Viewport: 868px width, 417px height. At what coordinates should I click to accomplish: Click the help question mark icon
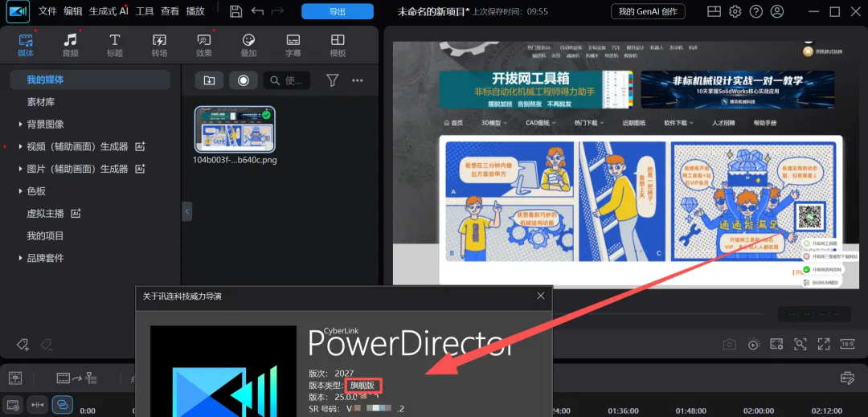[x=755, y=11]
